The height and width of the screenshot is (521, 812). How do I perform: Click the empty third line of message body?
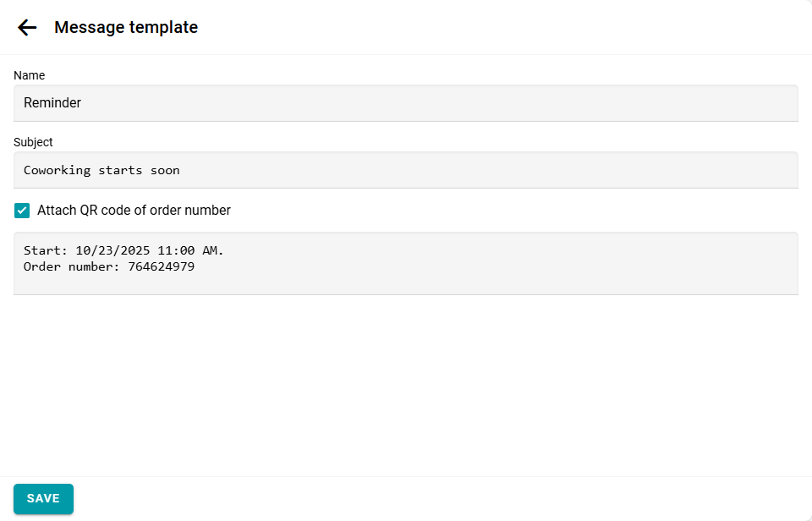tap(169, 283)
